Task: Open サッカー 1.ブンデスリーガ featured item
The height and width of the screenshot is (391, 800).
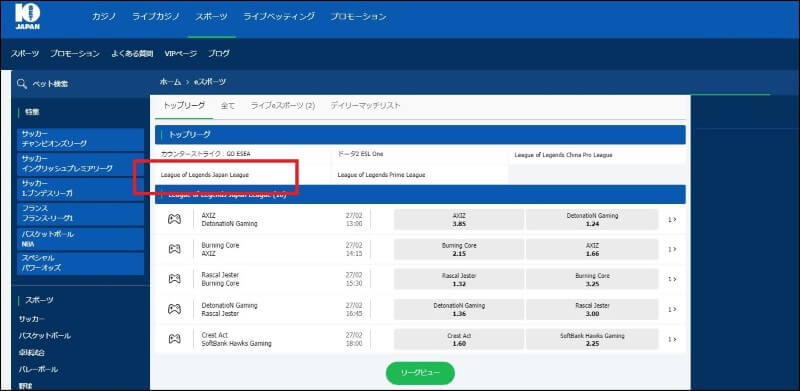Action: 81,189
